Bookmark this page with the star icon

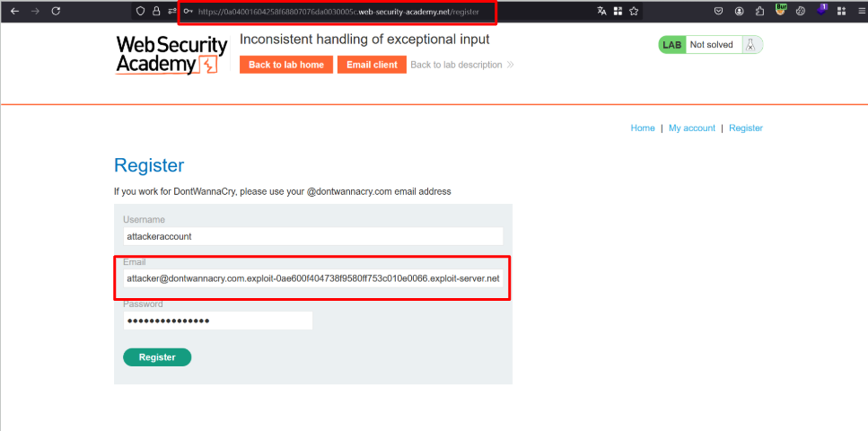[634, 11]
